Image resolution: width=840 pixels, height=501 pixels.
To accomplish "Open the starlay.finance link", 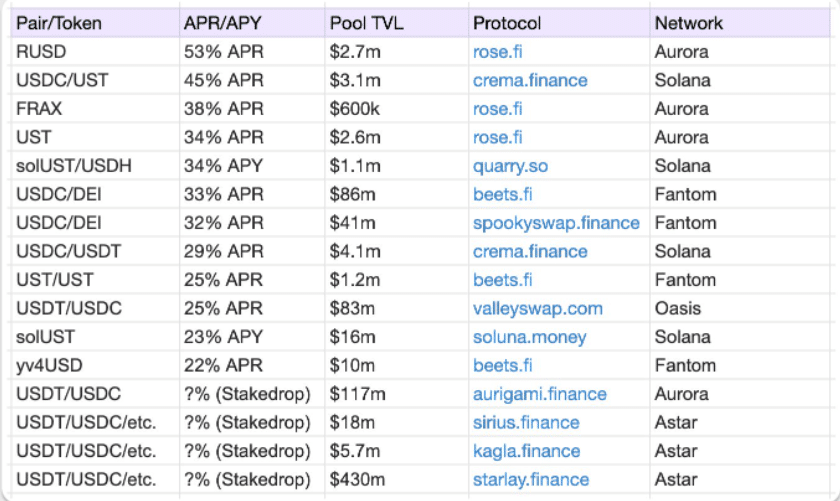I will pos(531,480).
